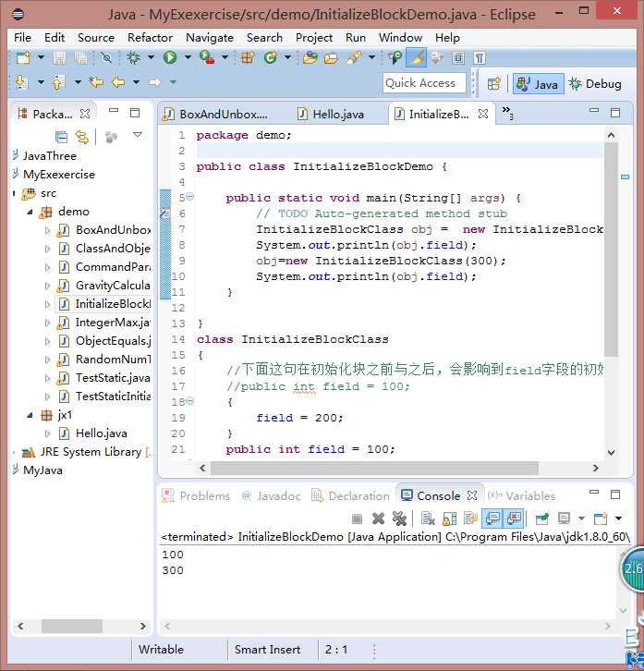Open the Open Console dropdown arrow
This screenshot has height=671, width=644.
pyautogui.click(x=618, y=518)
